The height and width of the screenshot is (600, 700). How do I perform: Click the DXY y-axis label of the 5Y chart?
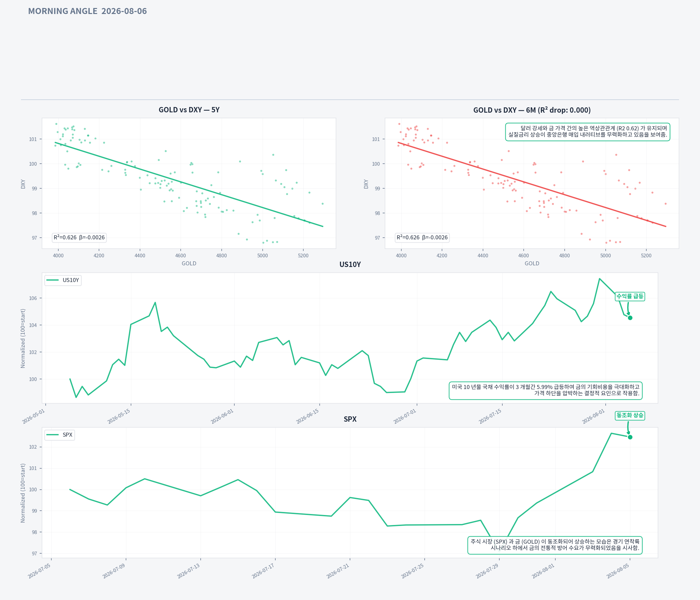(23, 184)
